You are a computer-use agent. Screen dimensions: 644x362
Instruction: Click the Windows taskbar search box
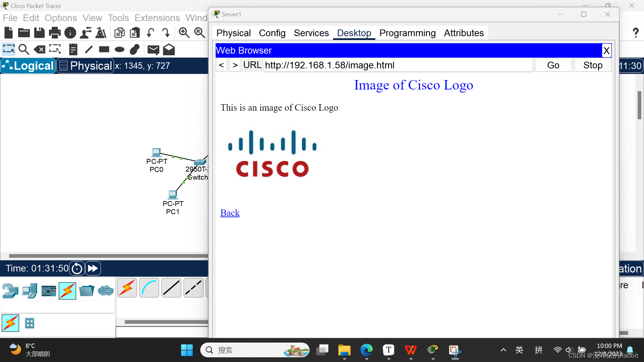(255, 350)
